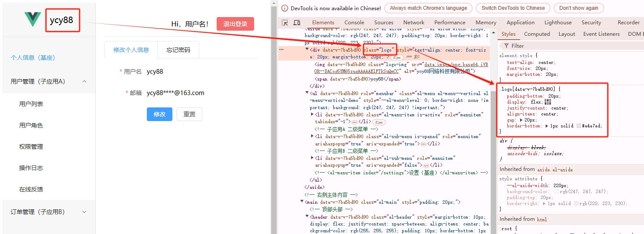The height and width of the screenshot is (234, 644).
Task: Click the filter funnel icon in Styles
Action: 506,46
